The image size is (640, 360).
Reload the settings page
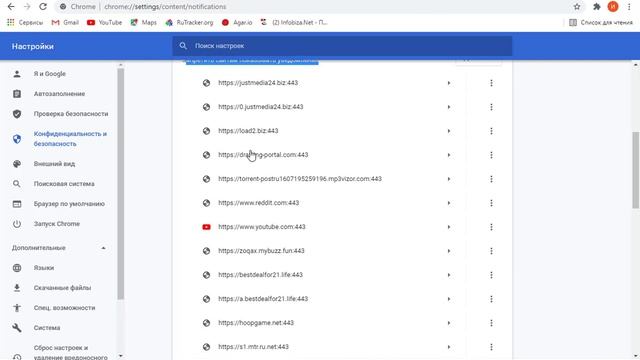43,7
